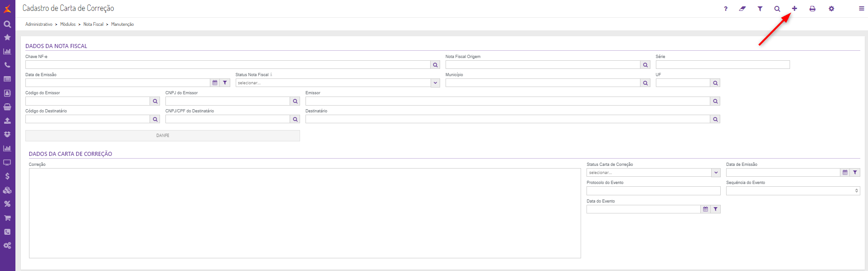Click the Emissor input field

[508, 101]
